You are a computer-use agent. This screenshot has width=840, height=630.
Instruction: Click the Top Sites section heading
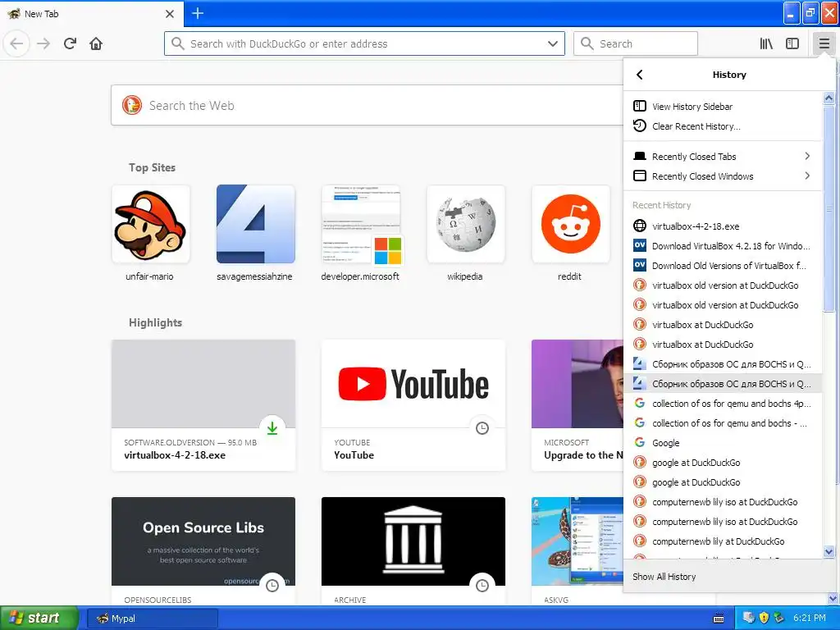point(152,167)
